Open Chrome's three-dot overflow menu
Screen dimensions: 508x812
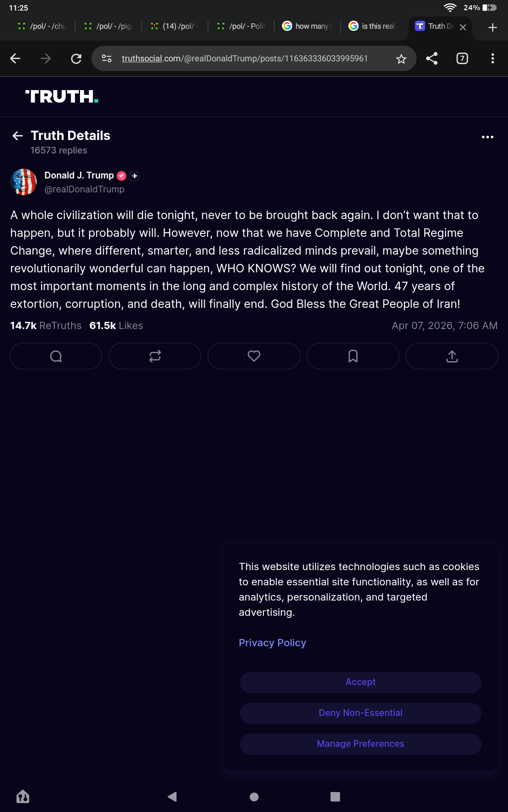493,58
